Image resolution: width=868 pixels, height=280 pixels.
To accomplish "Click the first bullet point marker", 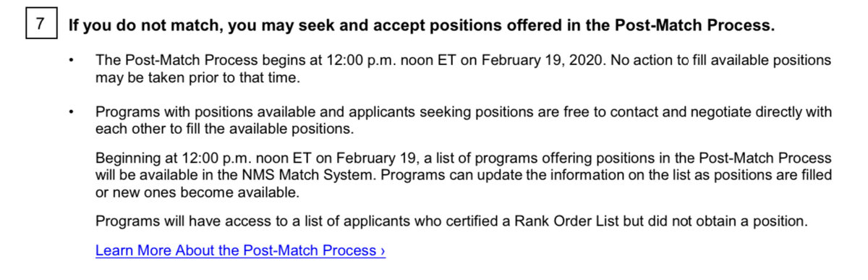I will coord(72,61).
